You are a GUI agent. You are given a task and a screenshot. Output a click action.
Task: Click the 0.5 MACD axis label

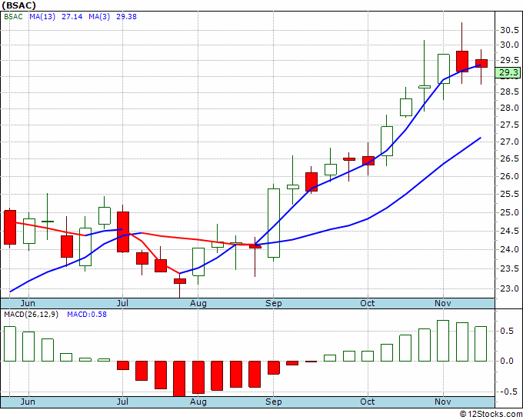click(x=507, y=331)
